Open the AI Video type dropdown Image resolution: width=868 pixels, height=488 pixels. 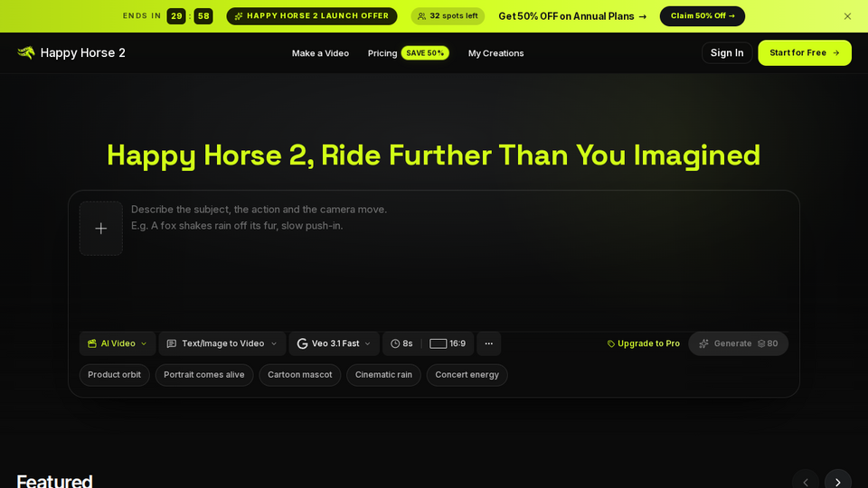(x=118, y=343)
